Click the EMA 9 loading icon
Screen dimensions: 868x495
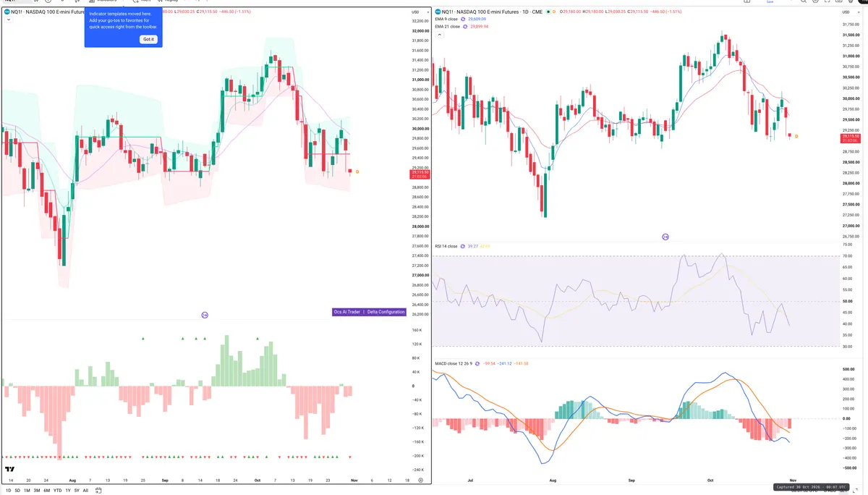464,19
